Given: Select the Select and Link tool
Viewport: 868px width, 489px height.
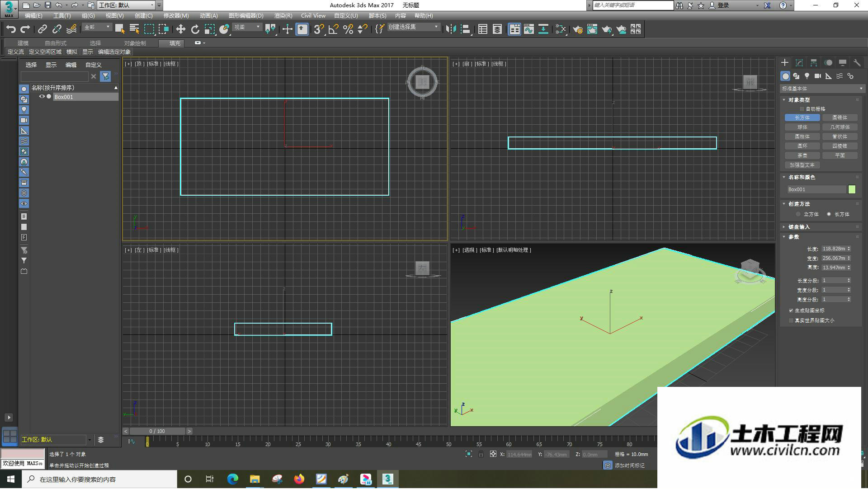Looking at the screenshot, I should click(42, 29).
